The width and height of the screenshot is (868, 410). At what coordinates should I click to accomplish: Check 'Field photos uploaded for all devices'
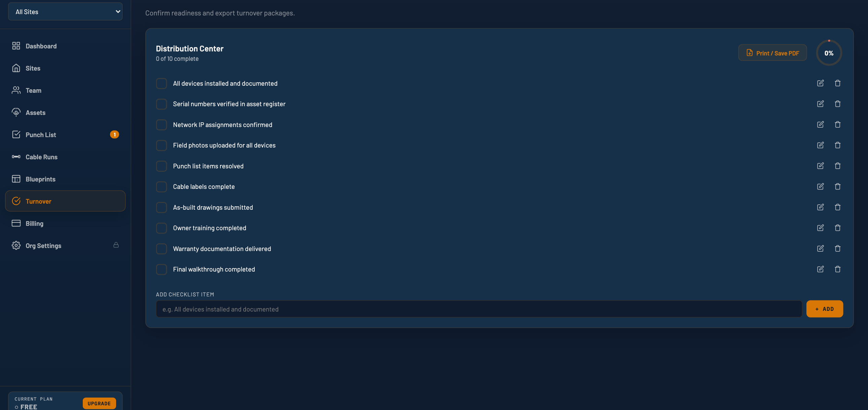(161, 146)
